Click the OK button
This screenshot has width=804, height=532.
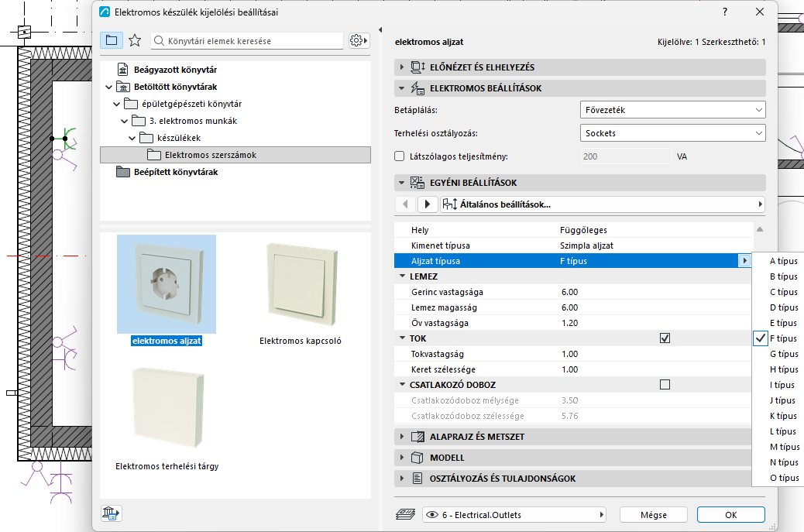click(730, 514)
